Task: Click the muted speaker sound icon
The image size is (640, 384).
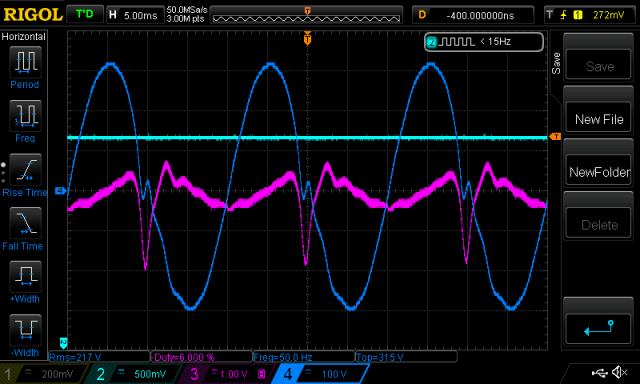Action: click(x=620, y=372)
